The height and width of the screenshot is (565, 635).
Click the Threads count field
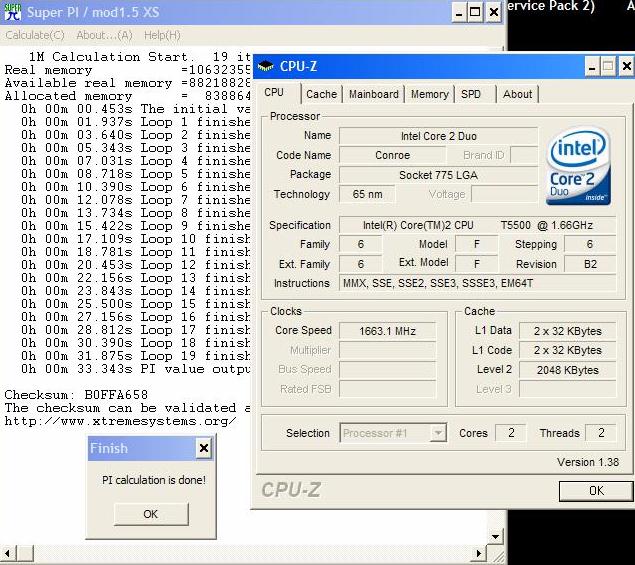601,433
